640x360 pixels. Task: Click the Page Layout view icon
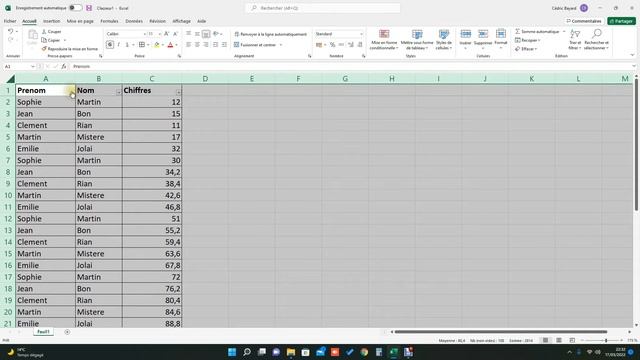click(x=559, y=340)
